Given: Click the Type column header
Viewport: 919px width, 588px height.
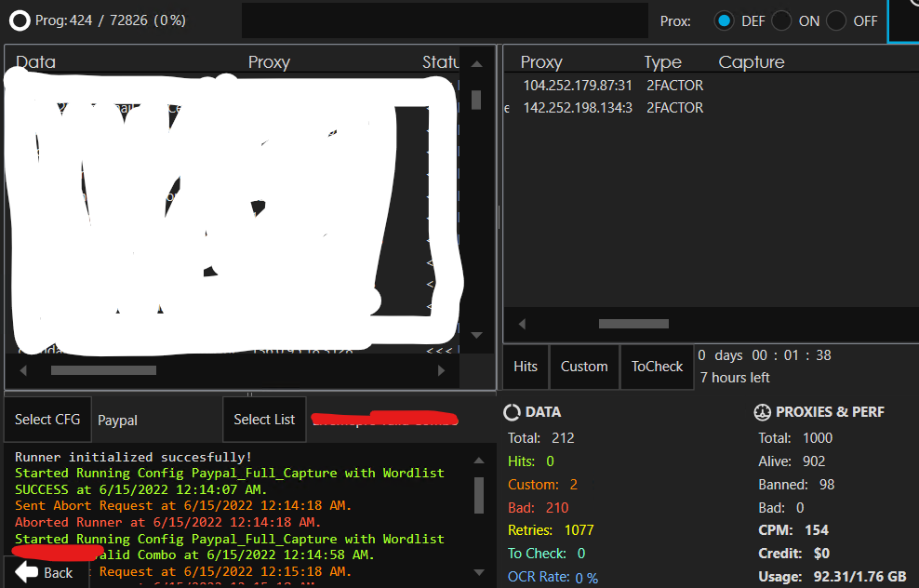Looking at the screenshot, I should point(663,62).
